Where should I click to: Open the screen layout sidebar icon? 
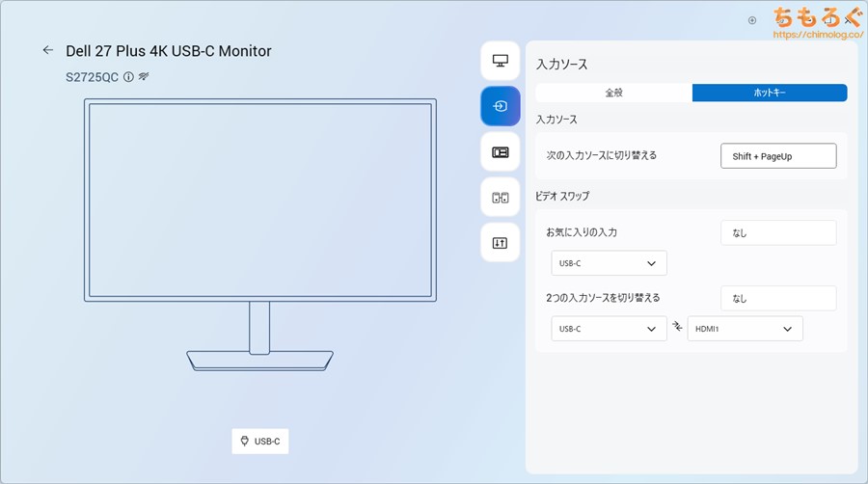[x=500, y=151]
